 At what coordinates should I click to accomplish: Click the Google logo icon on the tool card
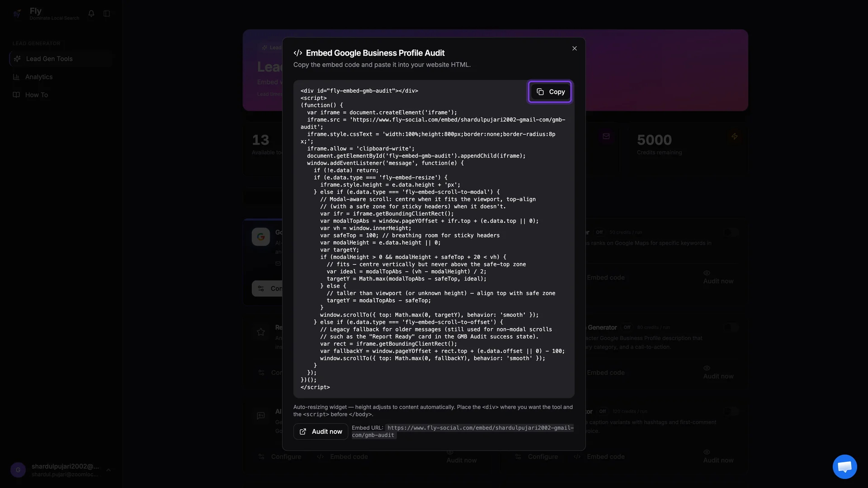[261, 237]
